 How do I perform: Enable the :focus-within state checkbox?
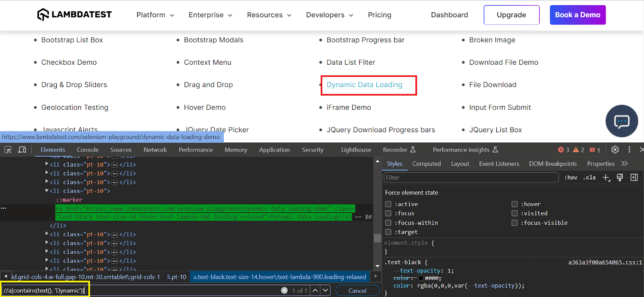pyautogui.click(x=388, y=223)
